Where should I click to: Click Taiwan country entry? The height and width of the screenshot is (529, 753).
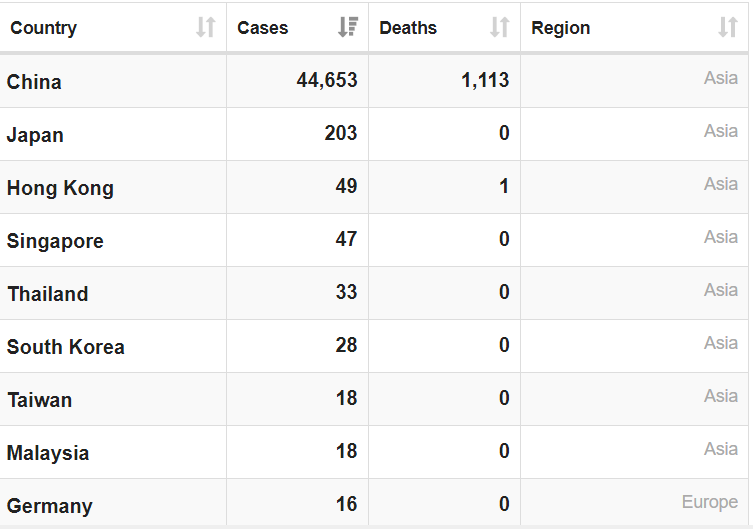click(40, 400)
